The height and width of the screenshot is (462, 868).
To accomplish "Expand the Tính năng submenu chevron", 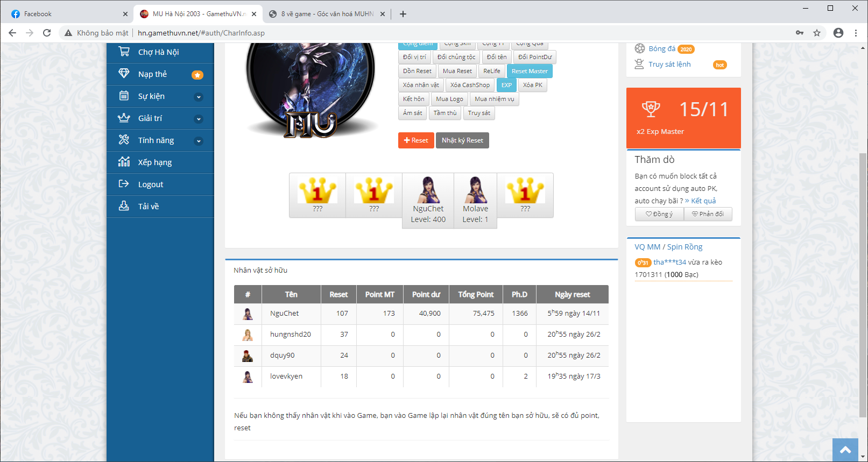I will click(x=199, y=141).
